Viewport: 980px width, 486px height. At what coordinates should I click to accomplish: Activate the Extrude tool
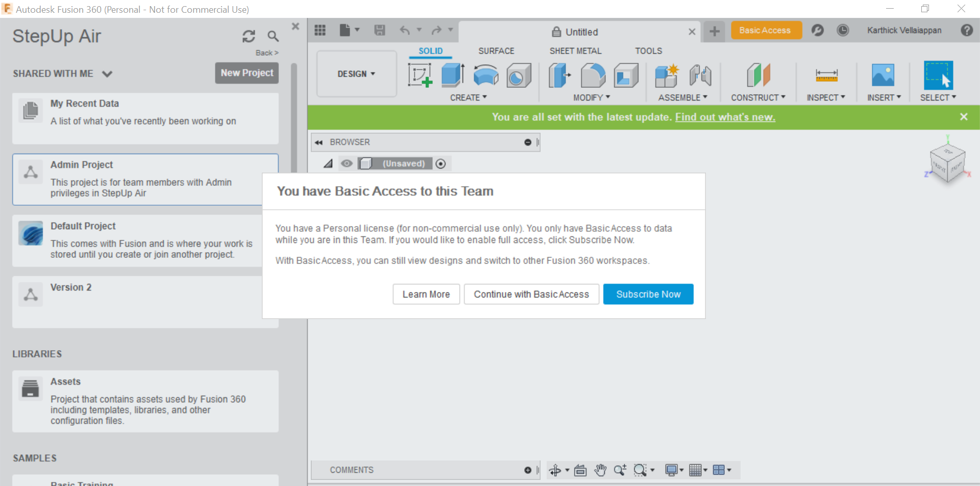[452, 75]
